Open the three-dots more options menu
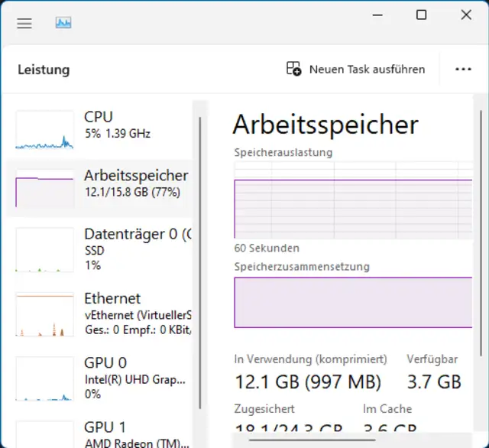The height and width of the screenshot is (448, 489). click(463, 69)
